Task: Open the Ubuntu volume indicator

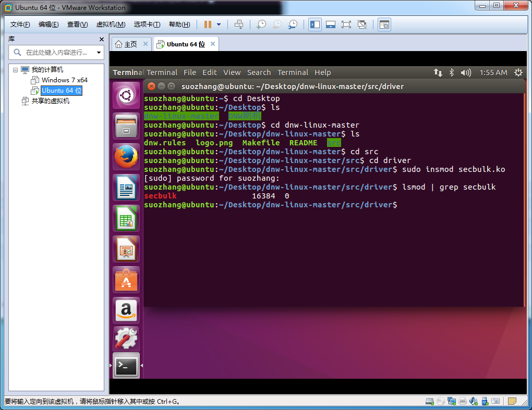Action: [466, 72]
